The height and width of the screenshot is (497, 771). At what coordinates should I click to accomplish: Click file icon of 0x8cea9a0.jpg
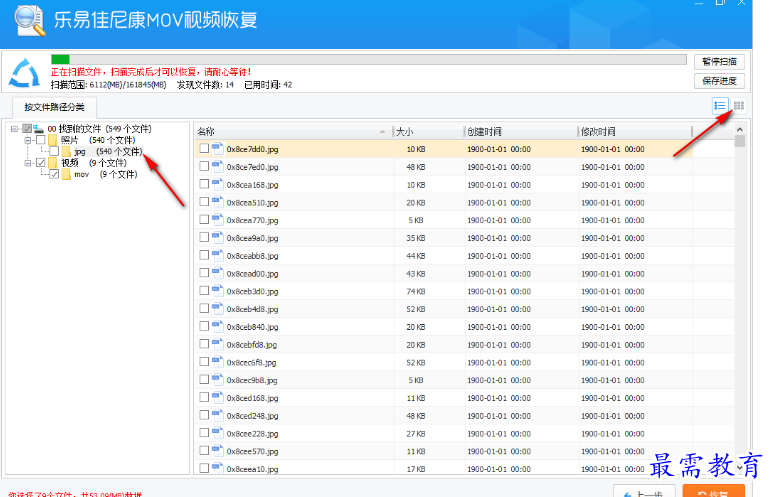(x=217, y=237)
